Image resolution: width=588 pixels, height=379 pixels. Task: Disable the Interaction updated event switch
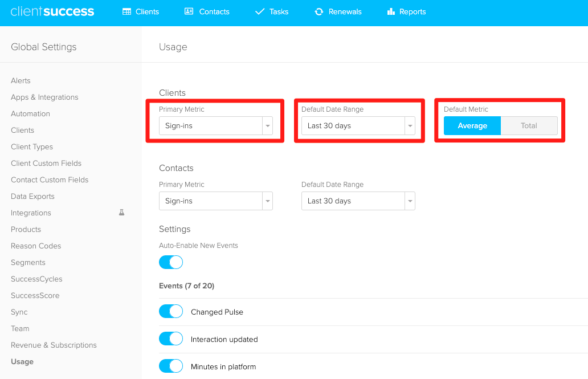(171, 339)
